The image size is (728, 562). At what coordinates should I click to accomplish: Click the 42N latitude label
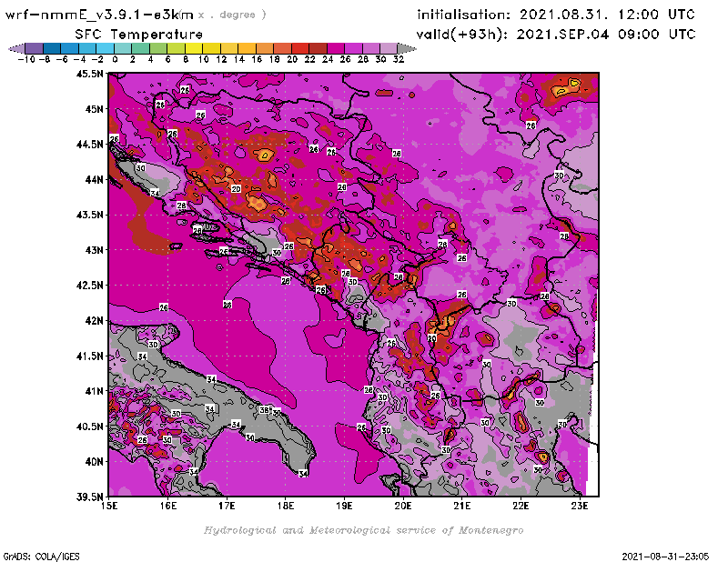tap(94, 321)
